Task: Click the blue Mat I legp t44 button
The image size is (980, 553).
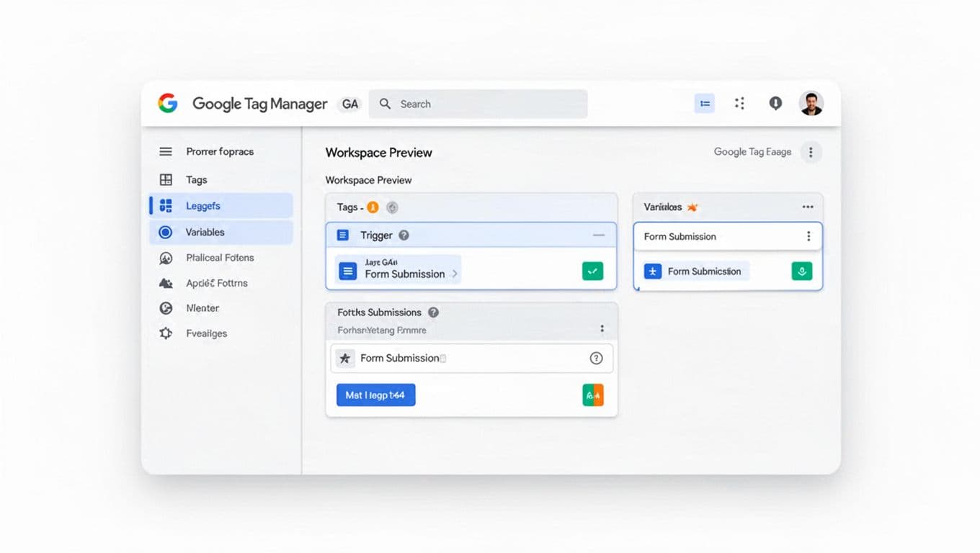Action: coord(375,395)
